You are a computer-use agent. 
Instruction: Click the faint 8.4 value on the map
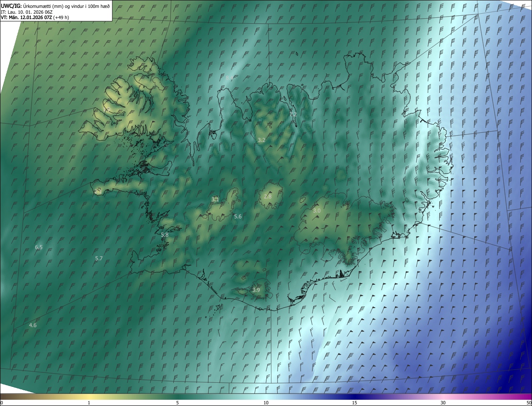click(229, 78)
